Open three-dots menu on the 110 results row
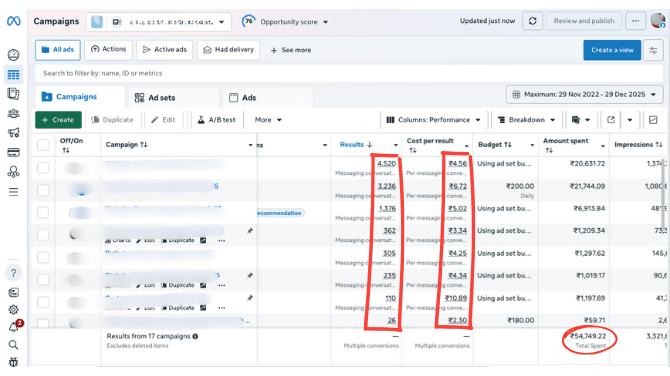 [221, 308]
